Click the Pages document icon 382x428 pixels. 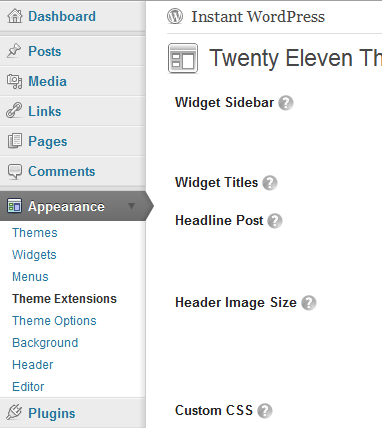[x=15, y=141]
